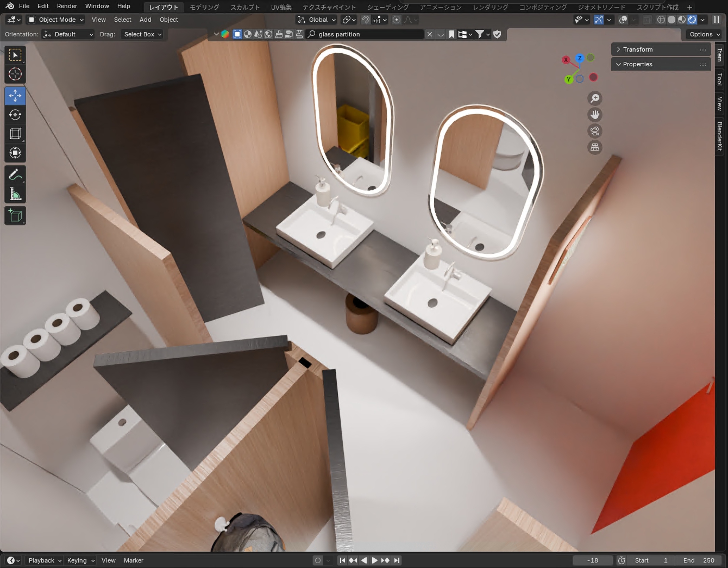
Task: Click the Options button
Action: tap(705, 34)
